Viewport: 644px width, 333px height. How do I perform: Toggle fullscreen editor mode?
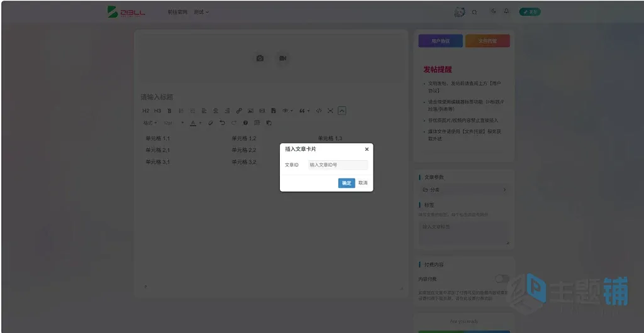click(x=330, y=111)
